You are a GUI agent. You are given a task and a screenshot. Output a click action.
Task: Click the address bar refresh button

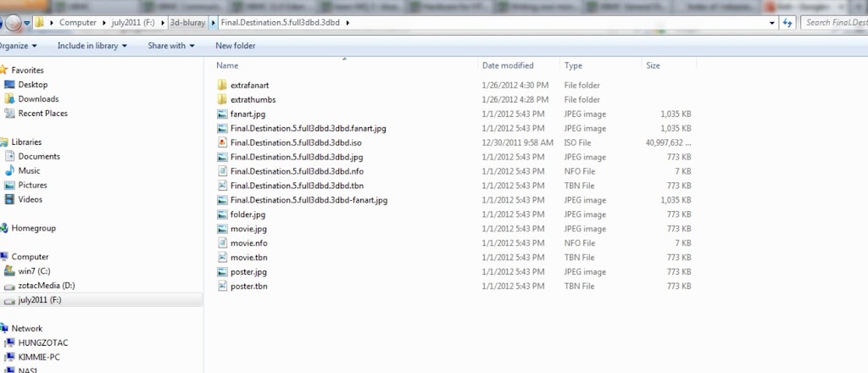[x=787, y=23]
